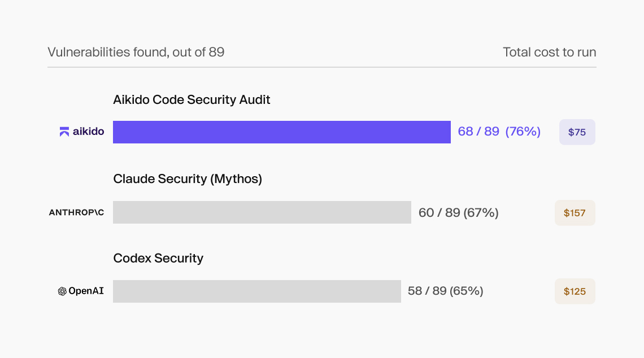Image resolution: width=644 pixels, height=358 pixels.
Task: Select the purple Aikido result bar
Action: click(x=282, y=132)
